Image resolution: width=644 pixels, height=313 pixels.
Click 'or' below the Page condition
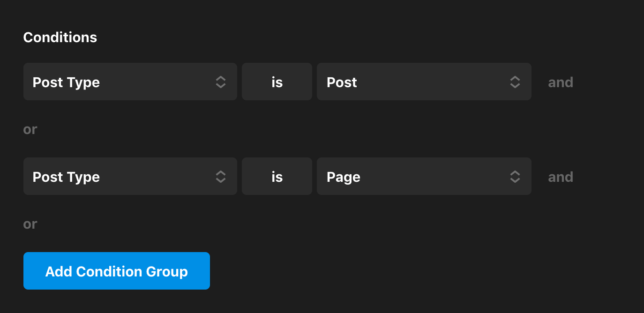click(x=30, y=224)
